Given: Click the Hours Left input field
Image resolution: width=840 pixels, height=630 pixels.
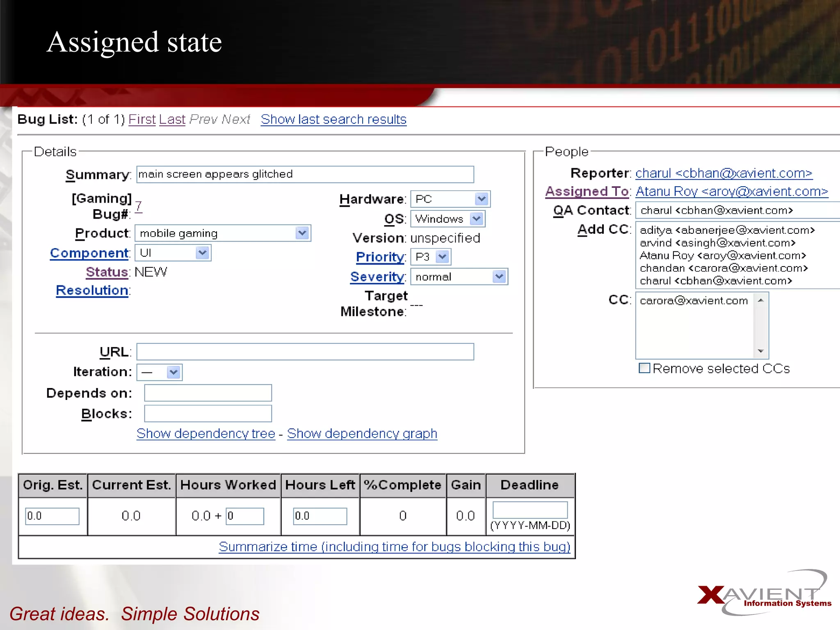Looking at the screenshot, I should 320,516.
